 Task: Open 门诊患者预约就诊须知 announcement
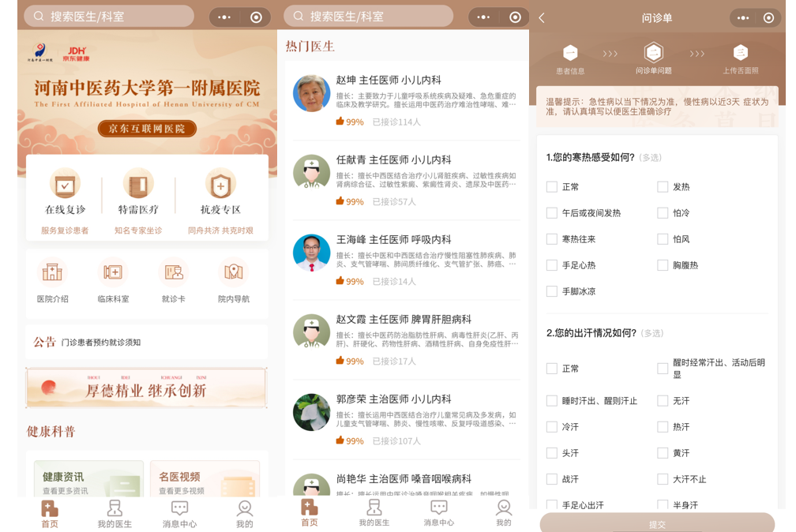pyautogui.click(x=101, y=343)
